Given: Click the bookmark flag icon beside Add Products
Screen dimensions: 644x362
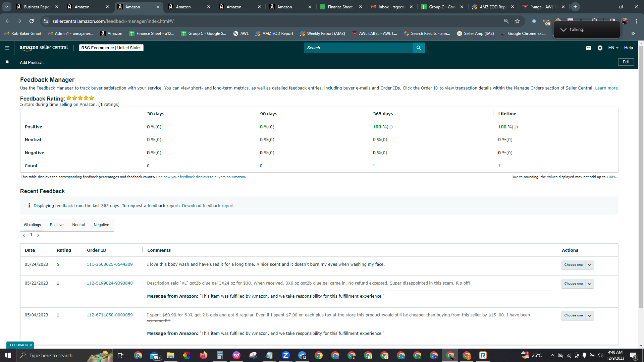Looking at the screenshot, I should 7,62.
